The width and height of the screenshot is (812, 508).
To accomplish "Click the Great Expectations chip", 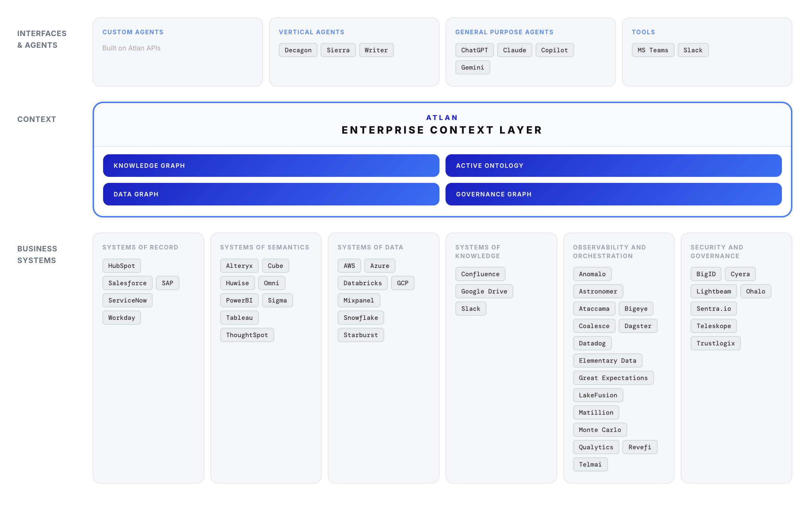I will [613, 377].
